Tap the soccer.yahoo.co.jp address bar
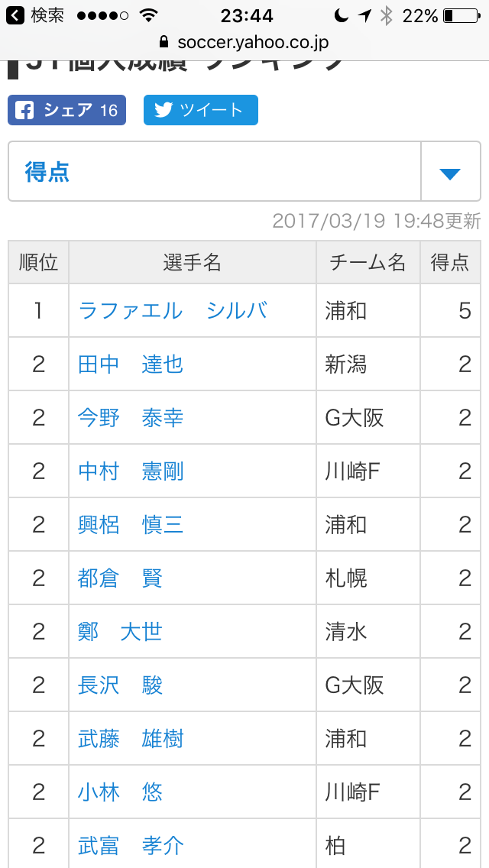Screen dimensions: 489x868 pyautogui.click(x=252, y=42)
